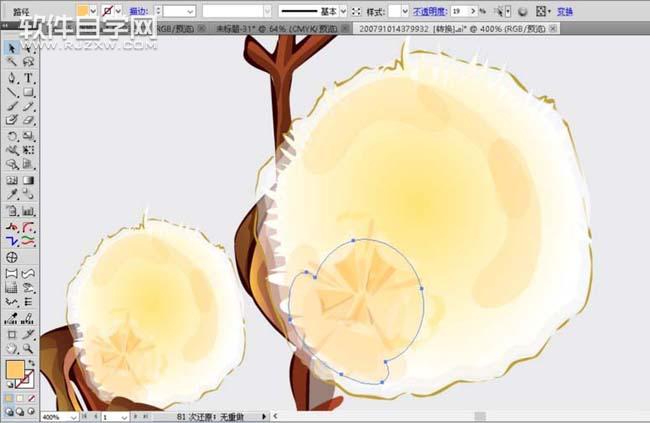
Task: Click the 不透明度 opacity link
Action: [x=430, y=10]
